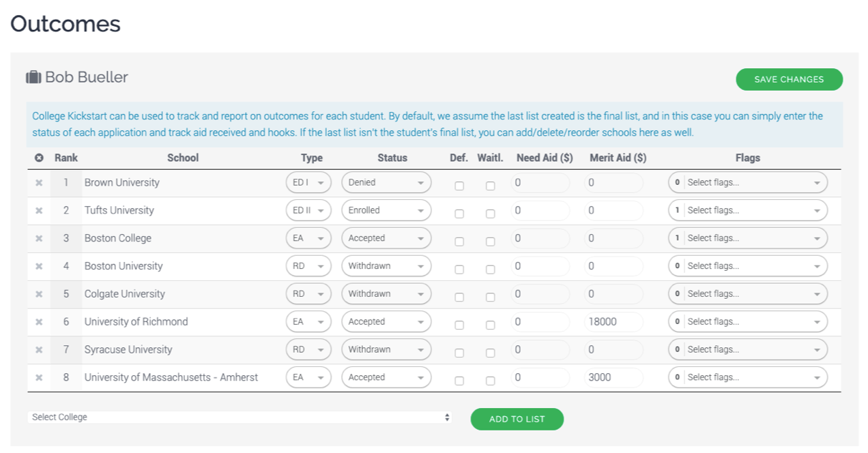Click the Flags column header
The height and width of the screenshot is (453, 868).
(748, 158)
